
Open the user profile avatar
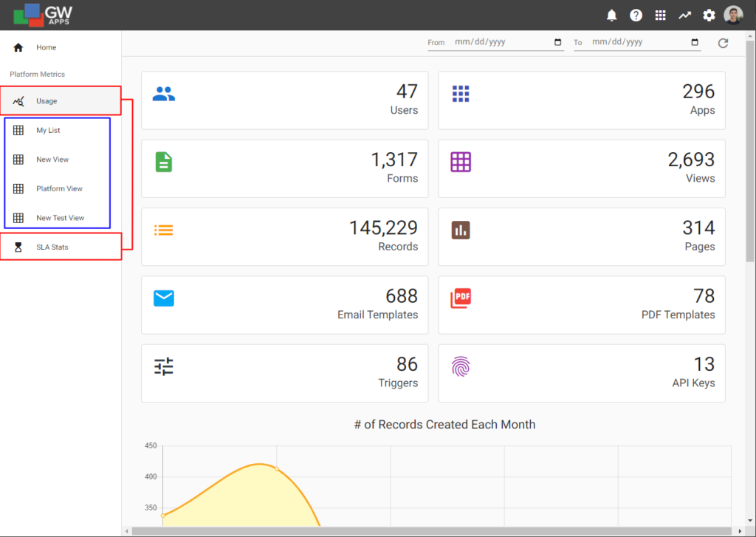(x=733, y=15)
